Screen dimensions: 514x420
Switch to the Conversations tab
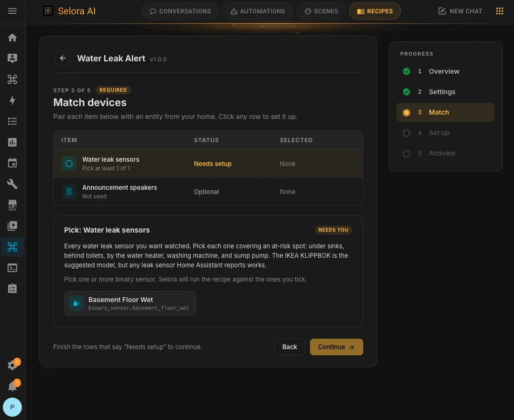[x=180, y=11]
